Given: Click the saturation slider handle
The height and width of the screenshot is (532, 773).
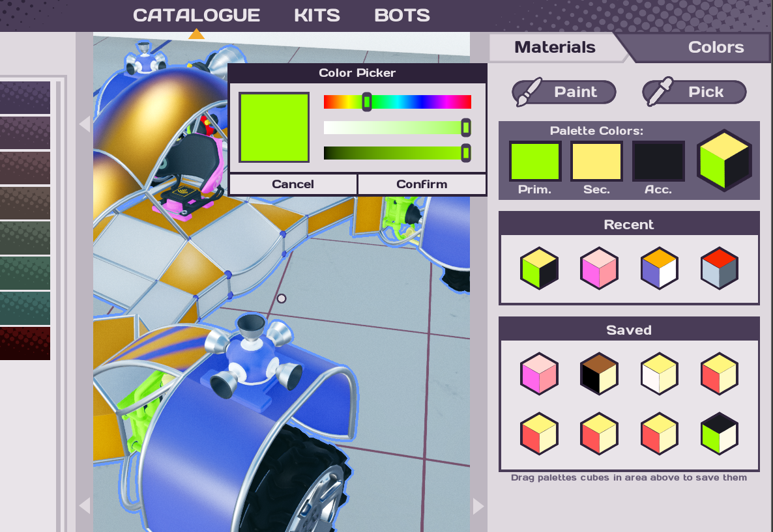Looking at the screenshot, I should [x=466, y=128].
